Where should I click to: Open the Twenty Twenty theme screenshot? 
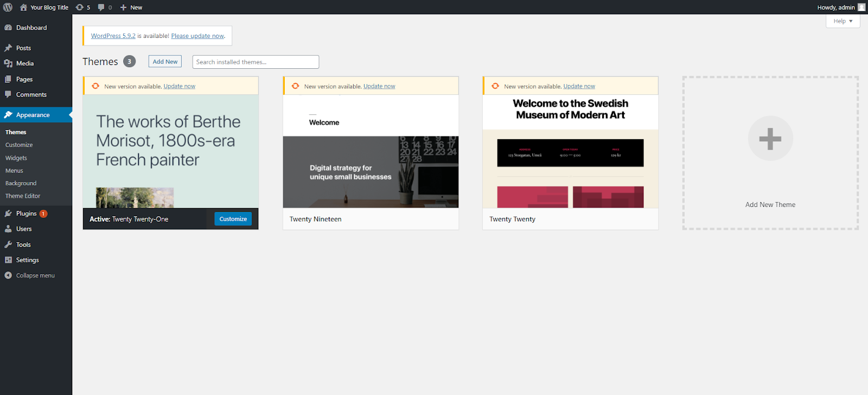pyautogui.click(x=571, y=151)
